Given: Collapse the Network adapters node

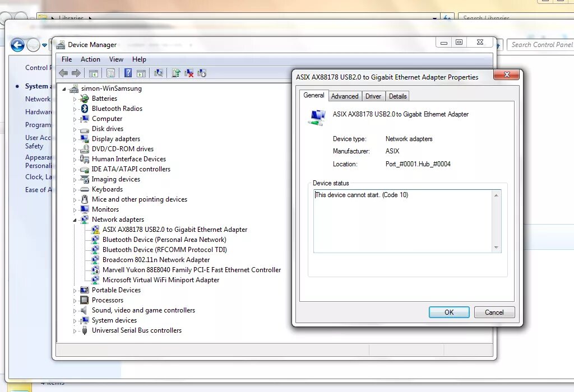Looking at the screenshot, I should tap(75, 220).
